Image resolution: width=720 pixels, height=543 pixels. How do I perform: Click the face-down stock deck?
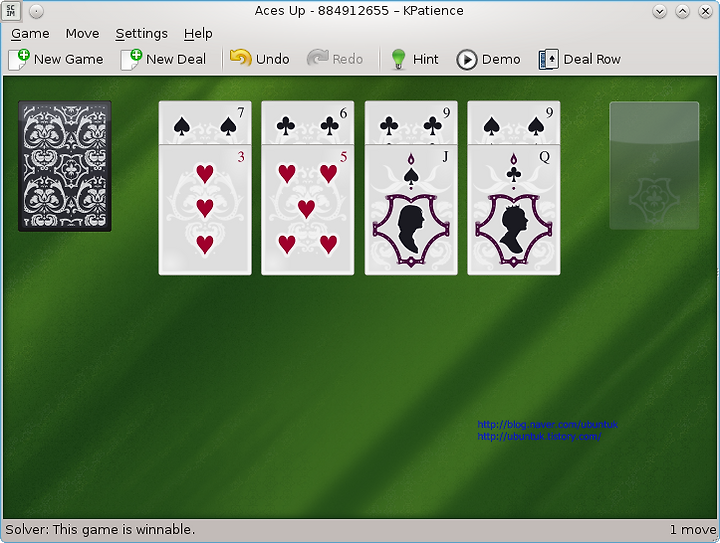click(65, 166)
